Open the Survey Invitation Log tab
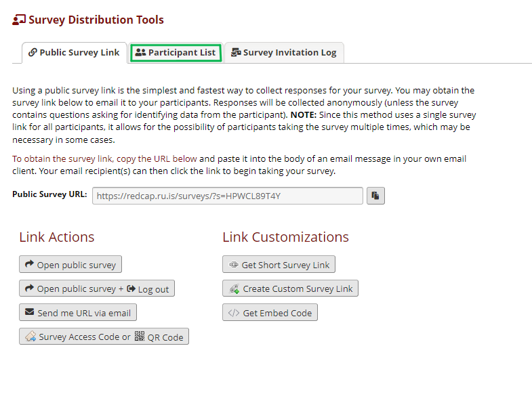 [284, 53]
